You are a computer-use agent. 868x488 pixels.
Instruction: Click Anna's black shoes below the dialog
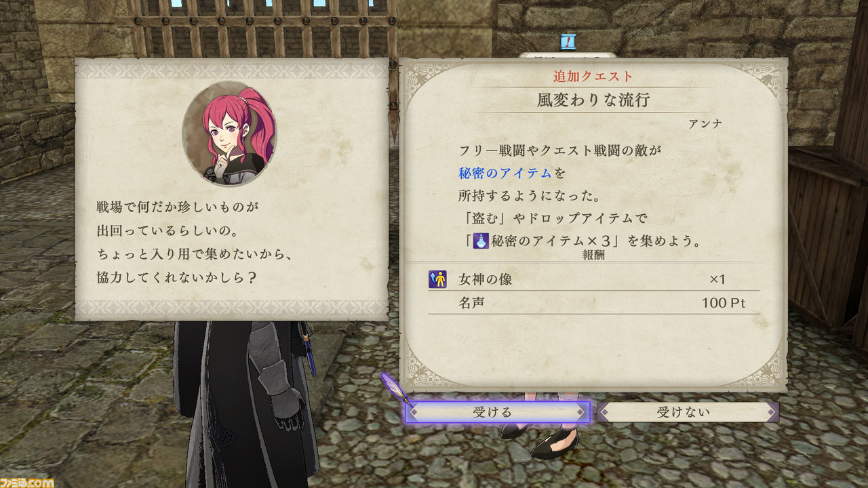point(540,440)
